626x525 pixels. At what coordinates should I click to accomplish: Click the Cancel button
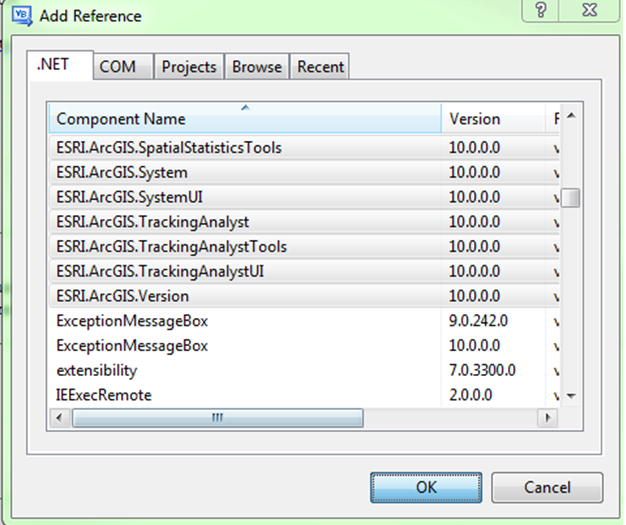pos(547,487)
